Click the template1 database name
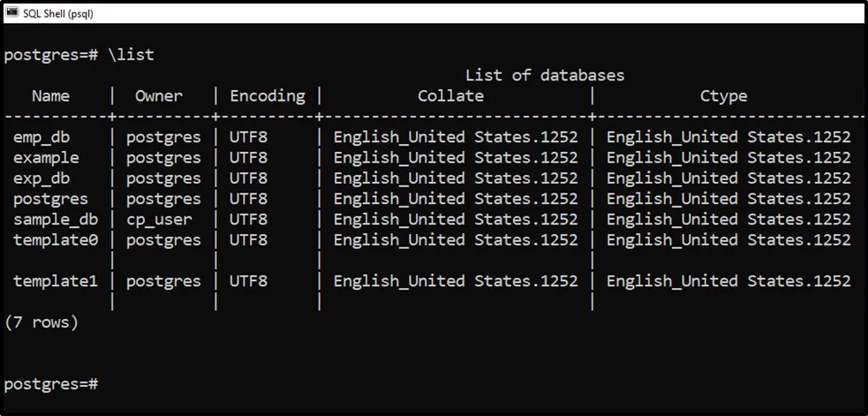The image size is (868, 416). [x=55, y=281]
